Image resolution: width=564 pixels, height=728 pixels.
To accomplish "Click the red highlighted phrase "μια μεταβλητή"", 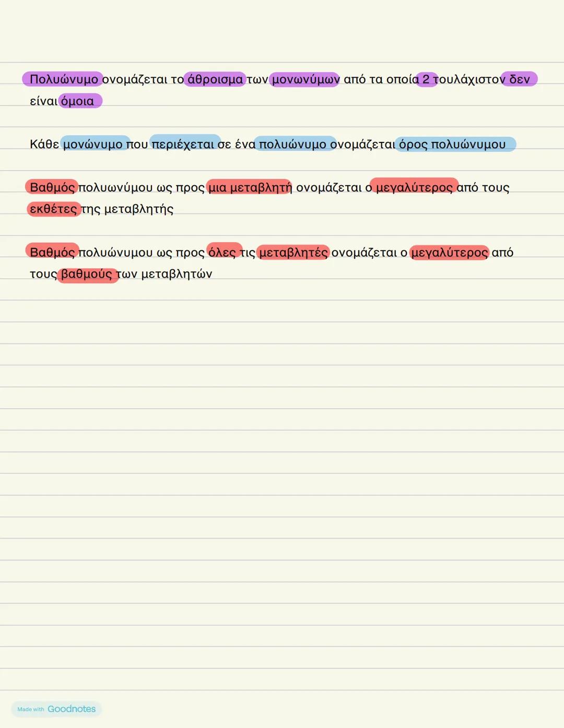I will coord(250,187).
